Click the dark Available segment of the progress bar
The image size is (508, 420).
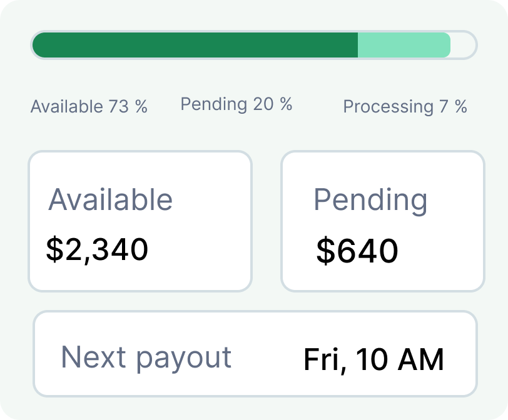point(195,45)
